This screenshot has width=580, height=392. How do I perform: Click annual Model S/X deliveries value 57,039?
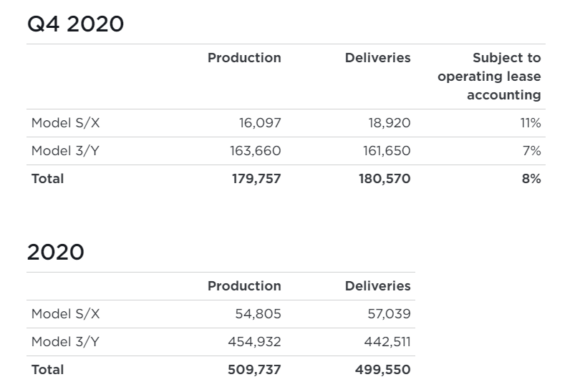point(387,313)
